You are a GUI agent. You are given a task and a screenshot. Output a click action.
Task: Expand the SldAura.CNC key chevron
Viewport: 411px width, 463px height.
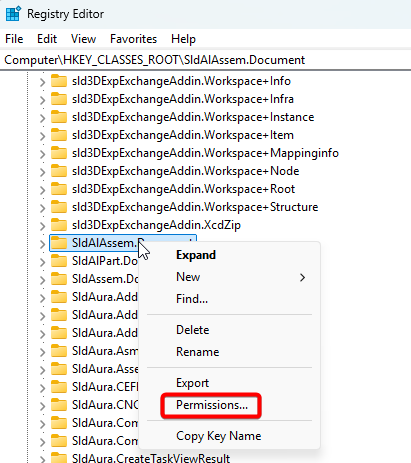(42, 406)
